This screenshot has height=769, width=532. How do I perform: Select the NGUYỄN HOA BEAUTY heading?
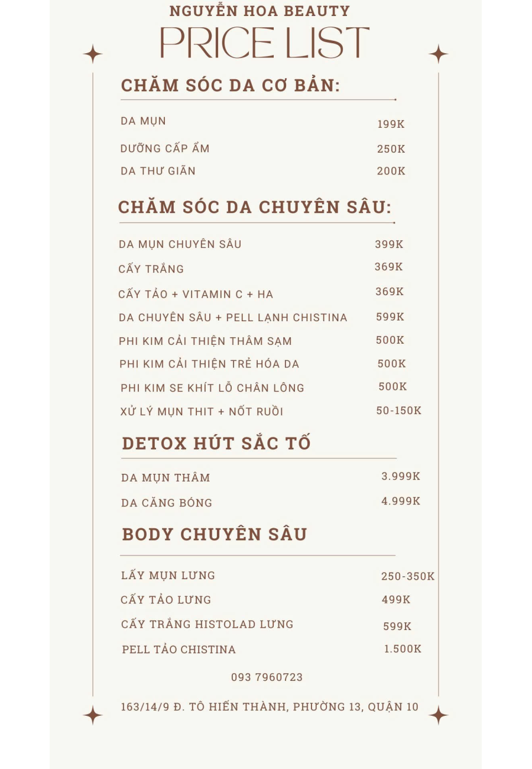coord(260,11)
